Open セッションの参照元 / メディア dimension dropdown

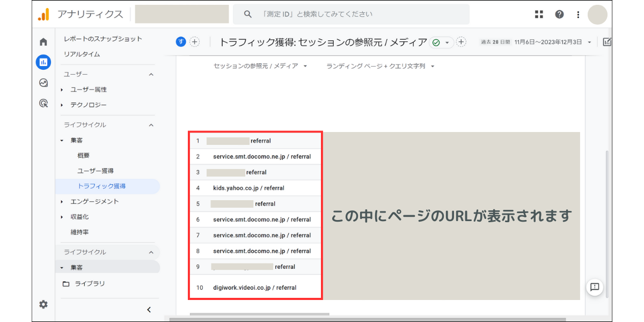click(260, 66)
